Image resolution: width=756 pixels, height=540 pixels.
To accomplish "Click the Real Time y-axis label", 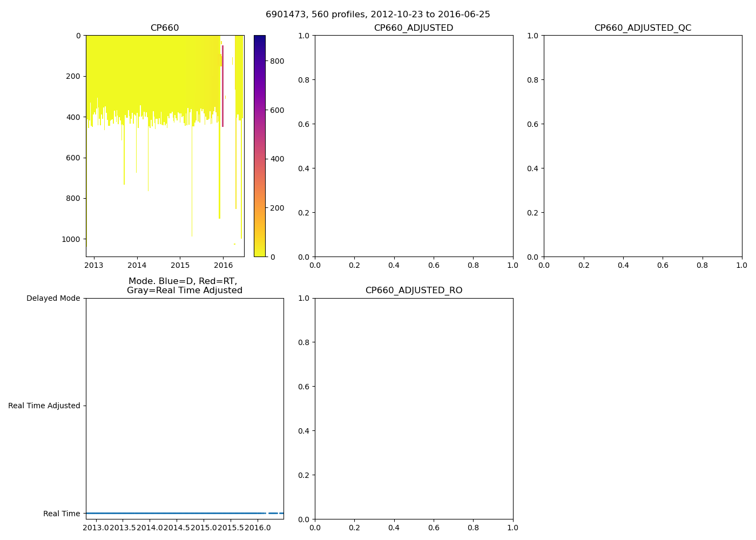I will tap(62, 514).
